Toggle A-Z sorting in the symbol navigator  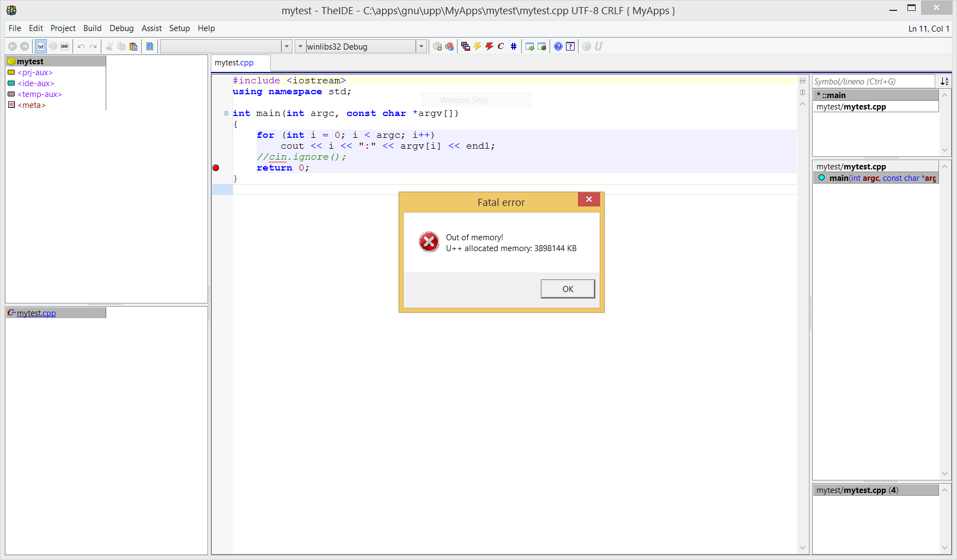[x=944, y=81]
